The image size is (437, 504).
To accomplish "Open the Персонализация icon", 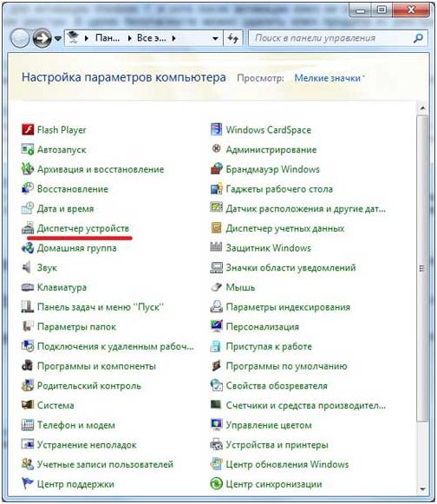I will click(216, 326).
